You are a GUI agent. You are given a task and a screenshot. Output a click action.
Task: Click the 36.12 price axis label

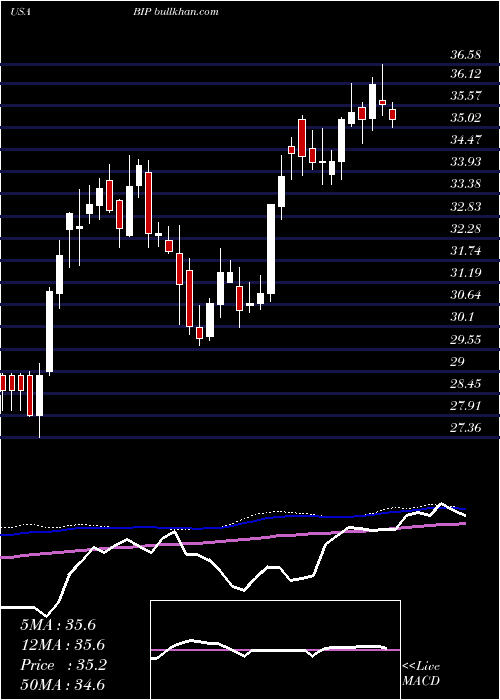(x=466, y=74)
